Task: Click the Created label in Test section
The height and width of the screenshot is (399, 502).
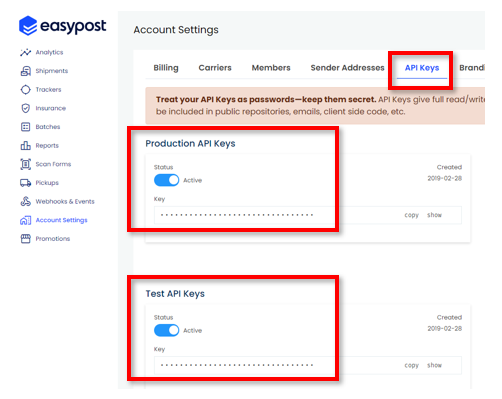Action: point(449,317)
